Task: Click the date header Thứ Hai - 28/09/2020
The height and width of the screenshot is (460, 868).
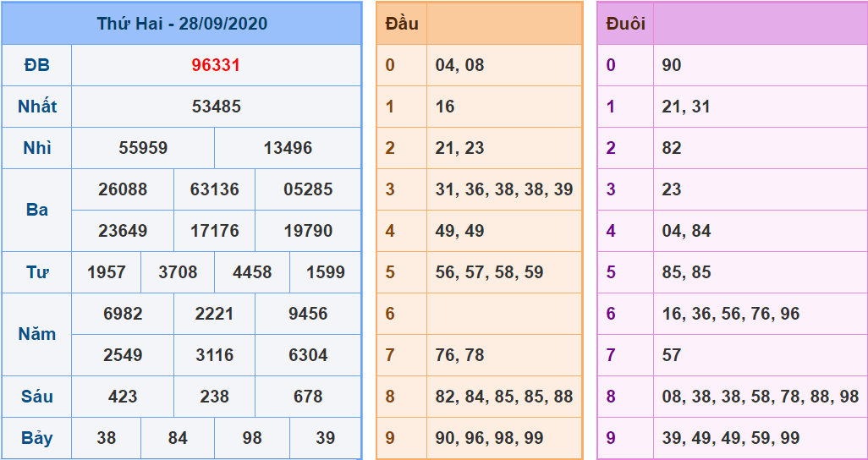Action: tap(182, 24)
